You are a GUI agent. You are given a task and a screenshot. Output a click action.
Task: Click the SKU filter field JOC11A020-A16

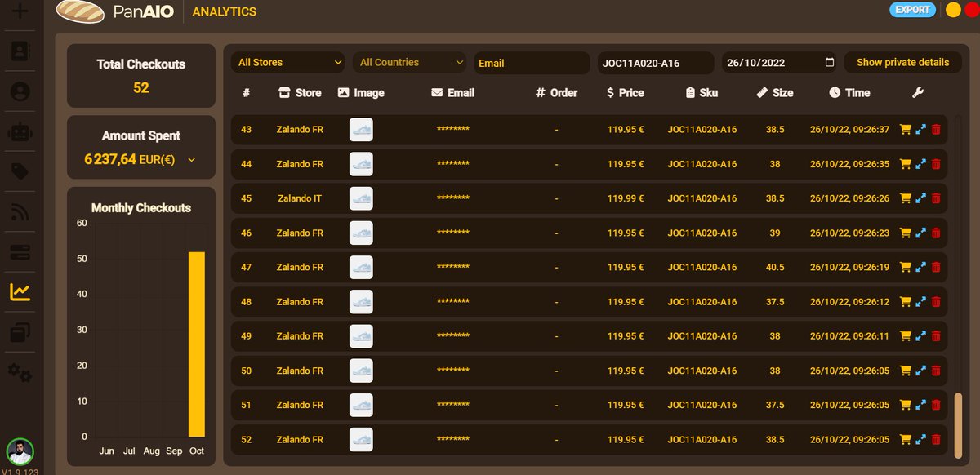(x=655, y=63)
